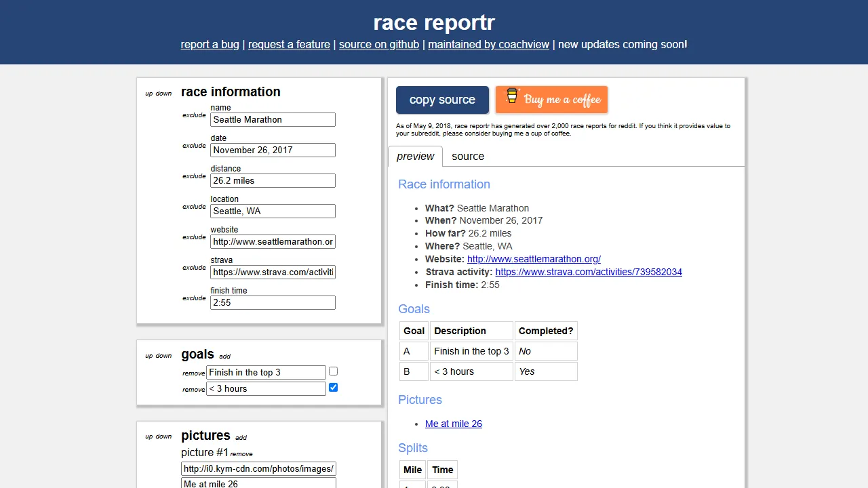868x488 pixels.
Task: Select the "preview" tab
Action: point(415,157)
